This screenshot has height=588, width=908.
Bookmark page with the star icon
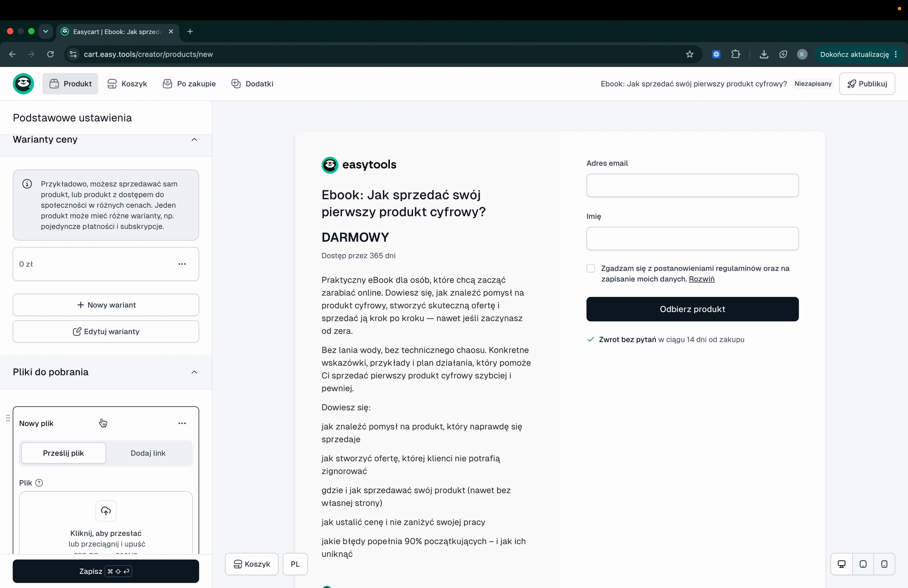tap(689, 54)
